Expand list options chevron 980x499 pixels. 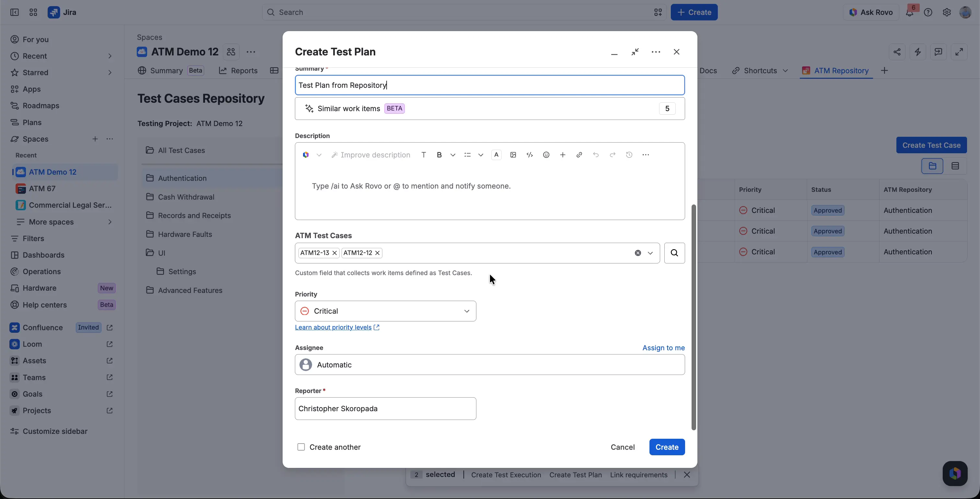[481, 155]
